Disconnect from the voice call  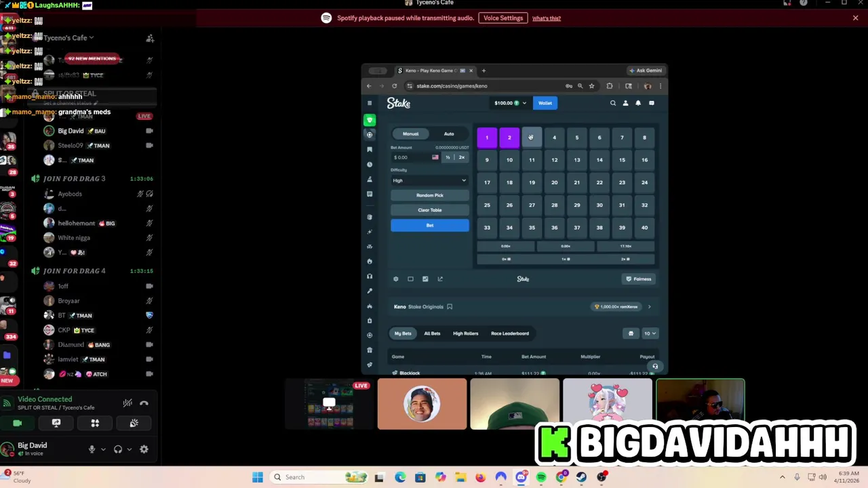pyautogui.click(x=144, y=403)
